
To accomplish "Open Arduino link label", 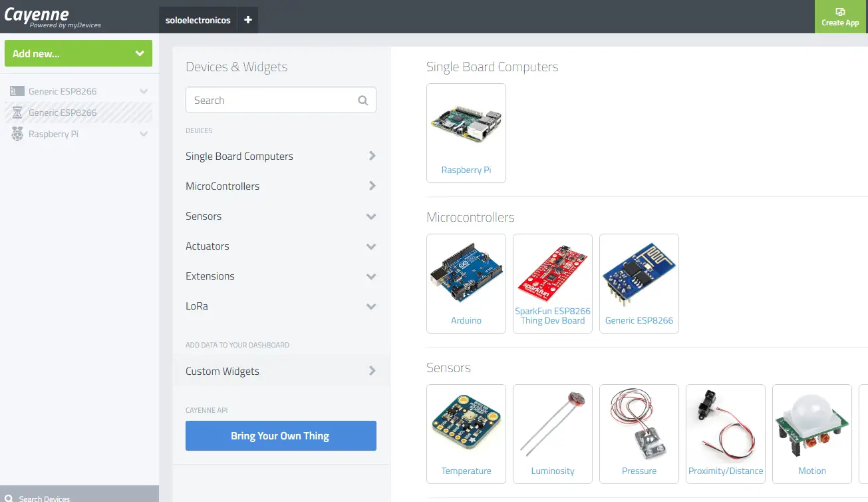I will click(x=466, y=320).
